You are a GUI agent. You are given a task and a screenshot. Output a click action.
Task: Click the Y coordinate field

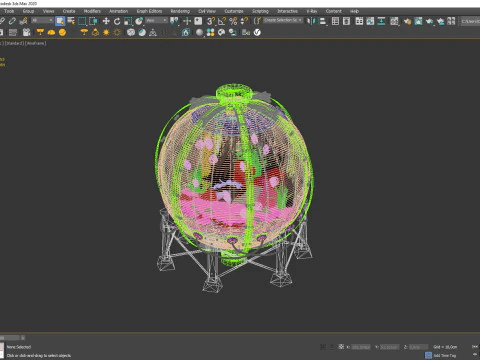[389, 347]
